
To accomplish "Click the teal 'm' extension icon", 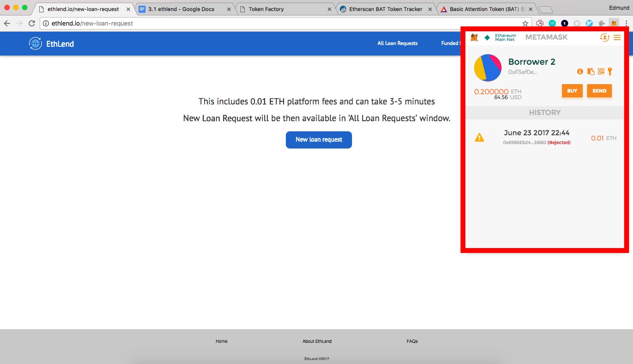I will 552,23.
